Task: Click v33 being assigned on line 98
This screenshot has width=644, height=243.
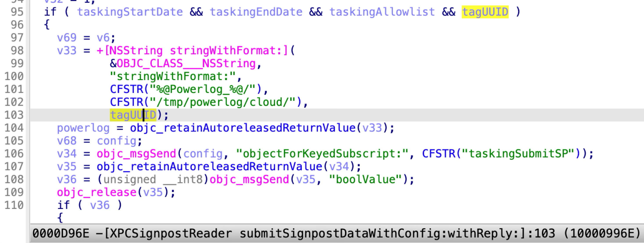Action: [x=67, y=51]
